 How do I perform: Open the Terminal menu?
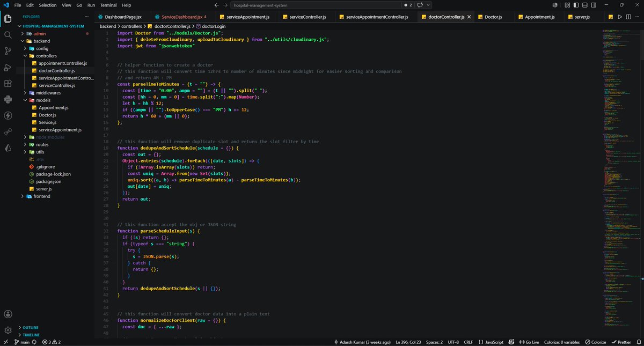[108, 5]
